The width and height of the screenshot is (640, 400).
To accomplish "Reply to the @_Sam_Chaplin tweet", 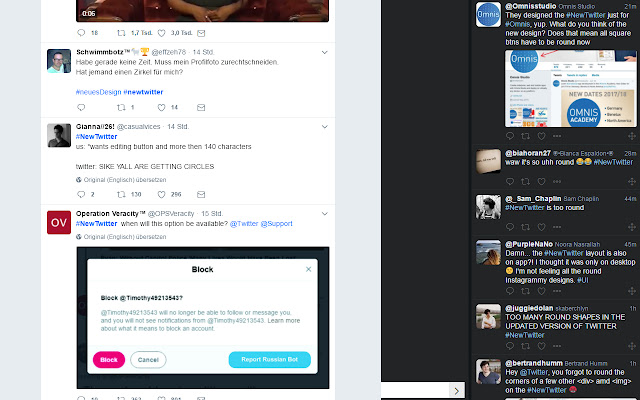I will point(510,227).
